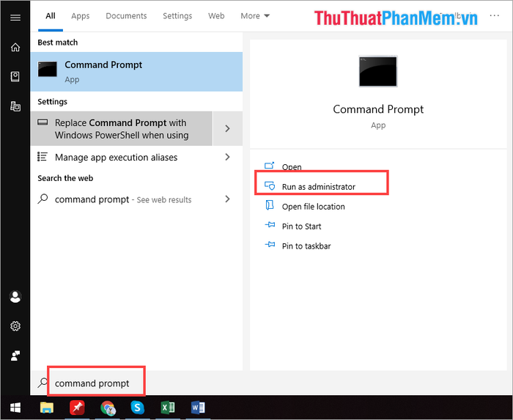Click the Pin to Start pin icon
Image resolution: width=513 pixels, height=420 pixels.
pyautogui.click(x=270, y=225)
